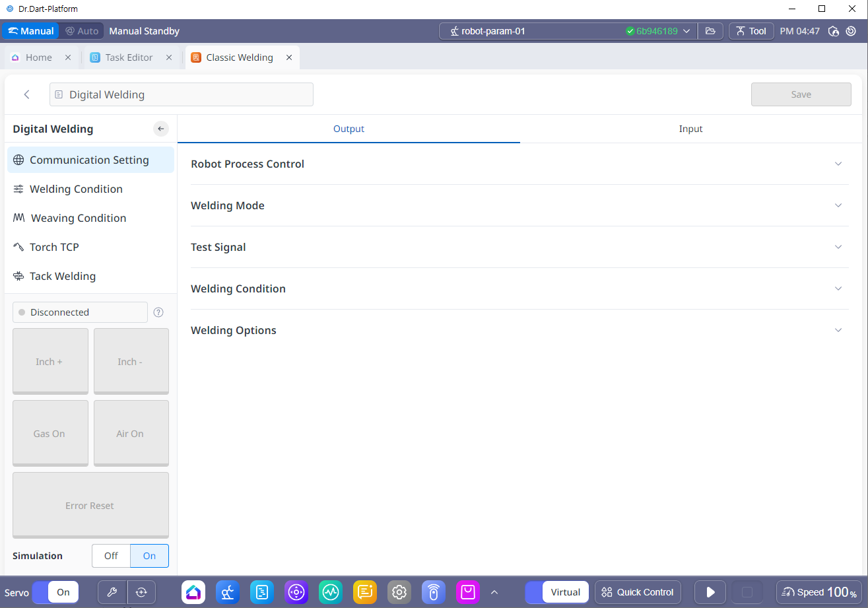868x608 pixels.
Task: Select Weaving Condition in the sidebar
Action: click(78, 218)
